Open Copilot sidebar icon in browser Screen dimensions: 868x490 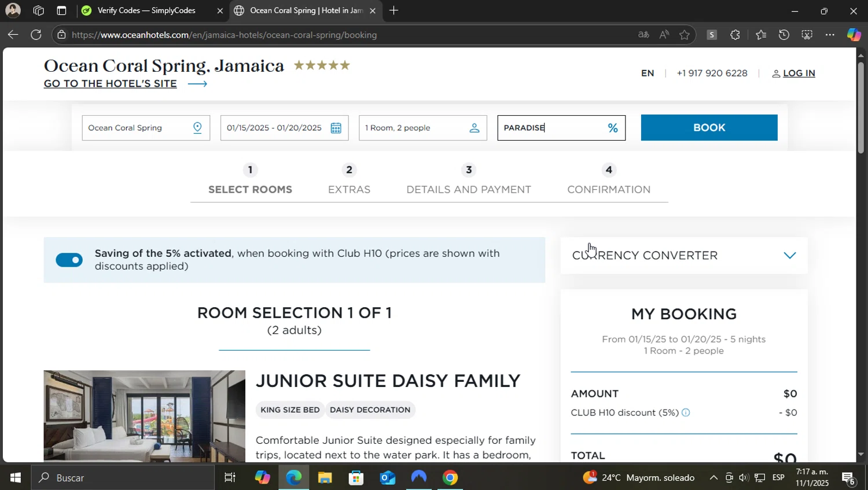(x=854, y=35)
